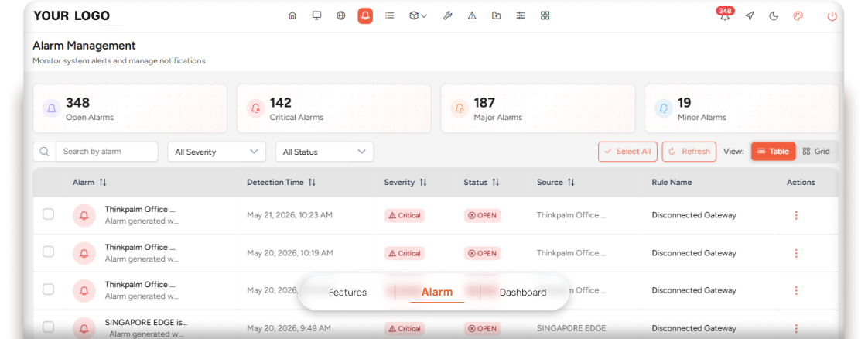Select the Alarm tab in floating bar
The width and height of the screenshot is (868, 339).
pyautogui.click(x=437, y=292)
